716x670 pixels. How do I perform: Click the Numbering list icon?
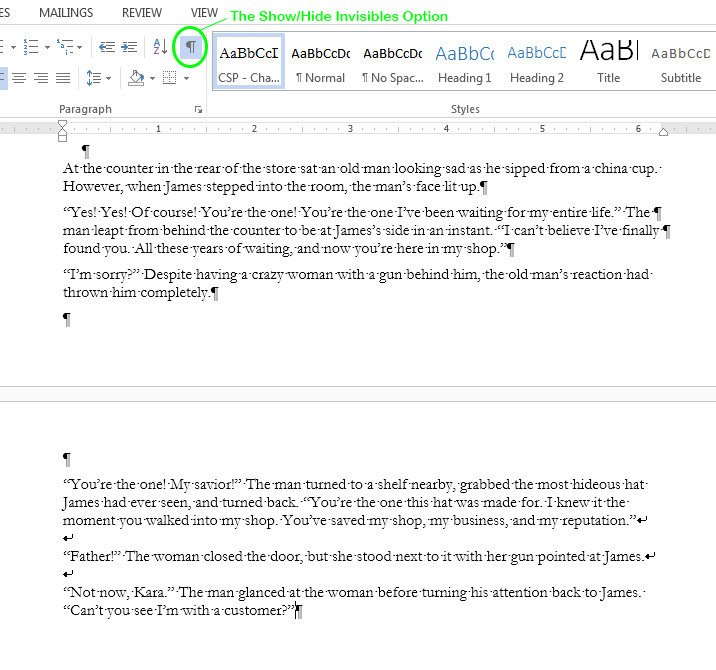[31, 47]
